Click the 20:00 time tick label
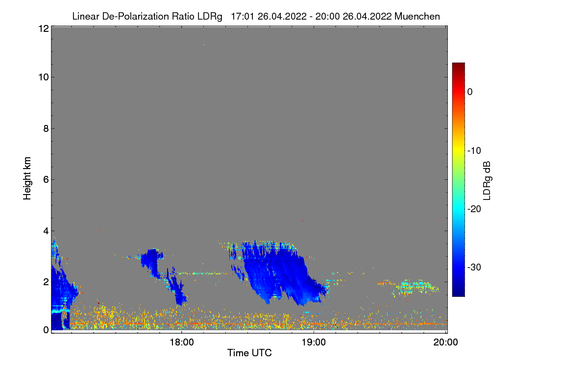 pyautogui.click(x=446, y=343)
